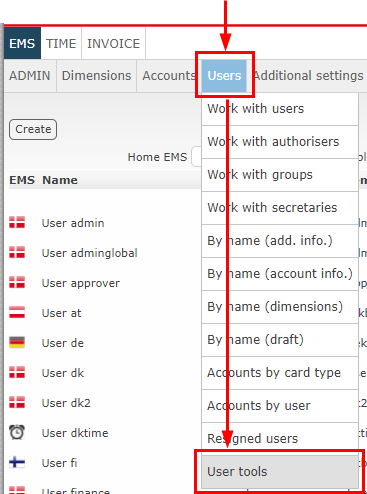Click Danish flag icon beside User admin
367x494 pixels.
(17, 222)
